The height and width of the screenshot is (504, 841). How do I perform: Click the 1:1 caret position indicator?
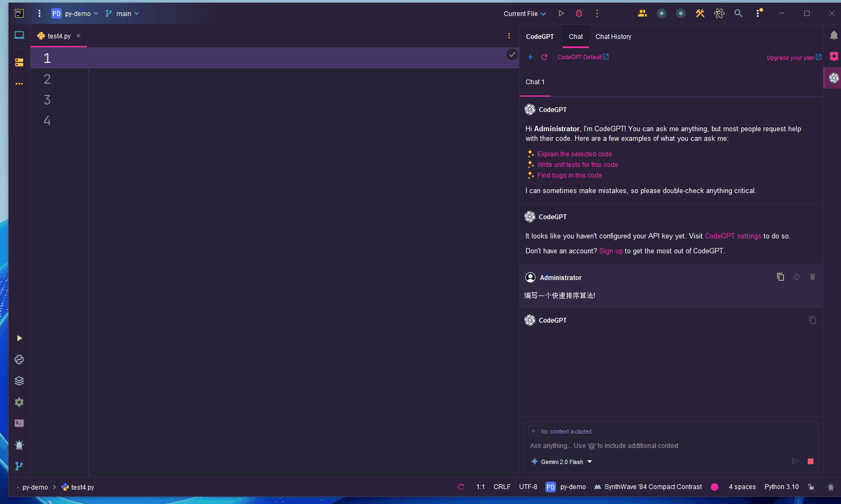point(481,487)
